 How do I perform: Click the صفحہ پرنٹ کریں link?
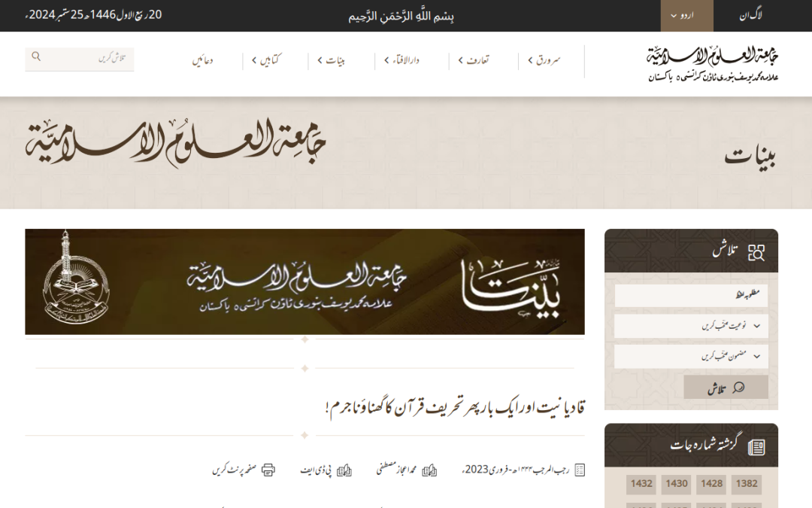point(235,470)
